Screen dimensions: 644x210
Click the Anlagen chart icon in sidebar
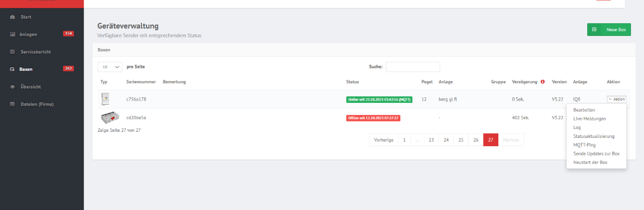[x=13, y=34]
